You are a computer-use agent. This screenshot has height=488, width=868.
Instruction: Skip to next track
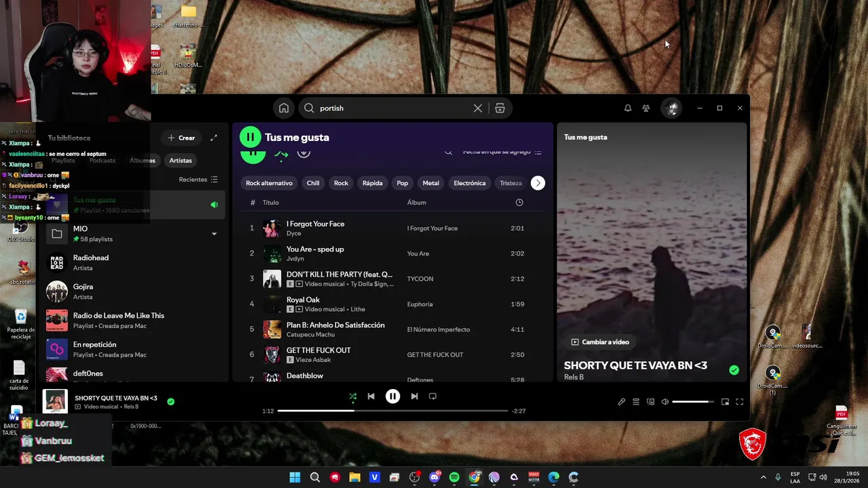(x=414, y=396)
